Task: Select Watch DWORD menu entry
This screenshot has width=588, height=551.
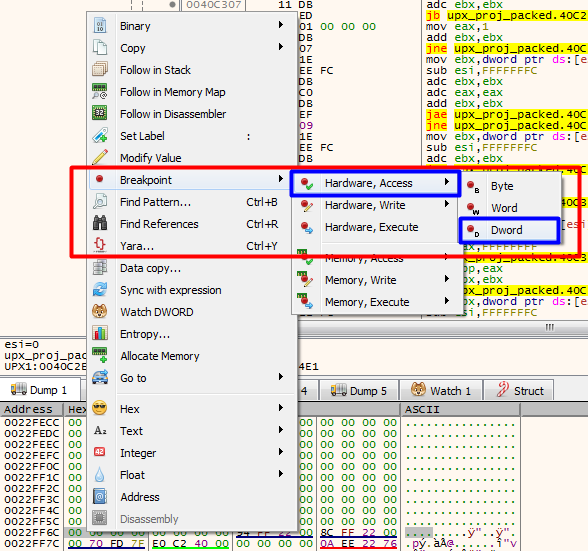Action: tap(192, 312)
